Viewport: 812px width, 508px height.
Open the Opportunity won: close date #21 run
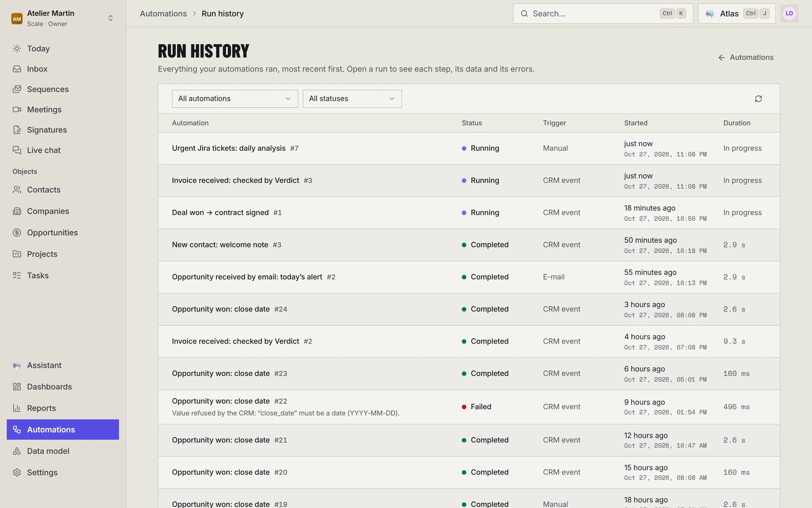coord(469,440)
